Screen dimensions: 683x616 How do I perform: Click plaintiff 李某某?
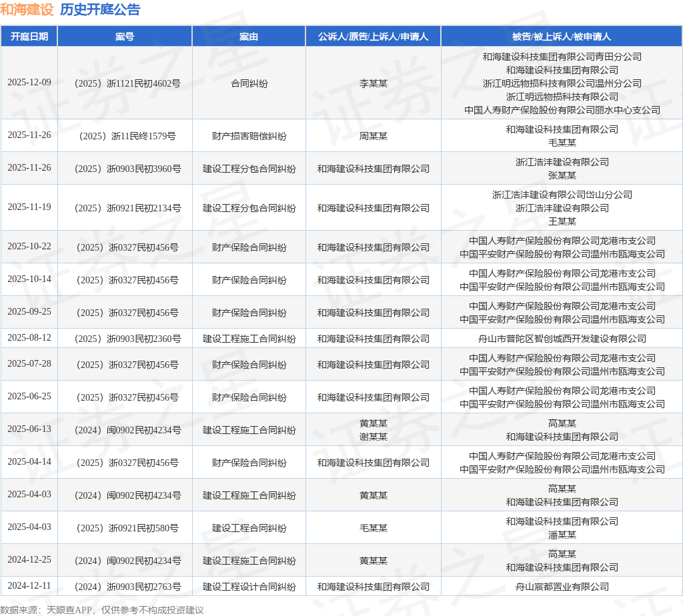pyautogui.click(x=374, y=83)
